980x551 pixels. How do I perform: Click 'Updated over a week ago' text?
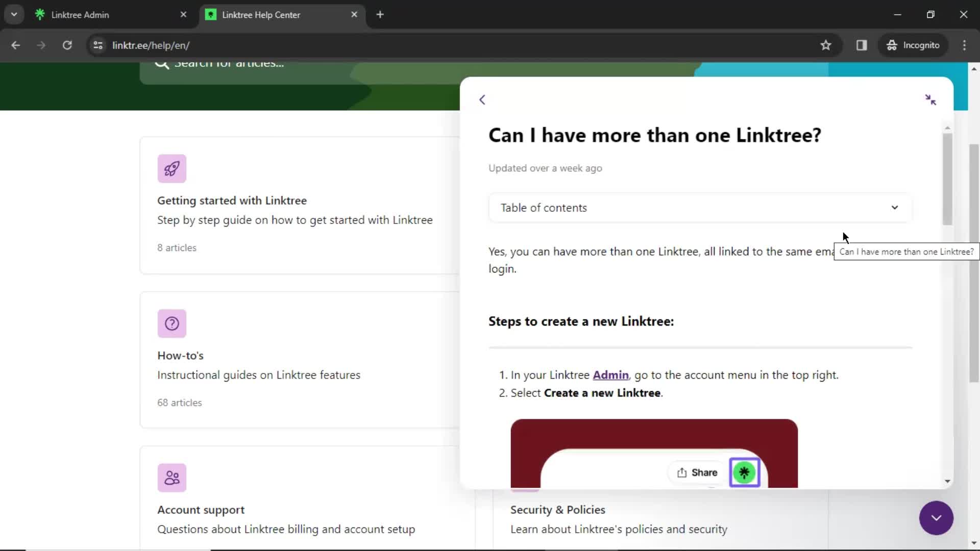coord(545,168)
